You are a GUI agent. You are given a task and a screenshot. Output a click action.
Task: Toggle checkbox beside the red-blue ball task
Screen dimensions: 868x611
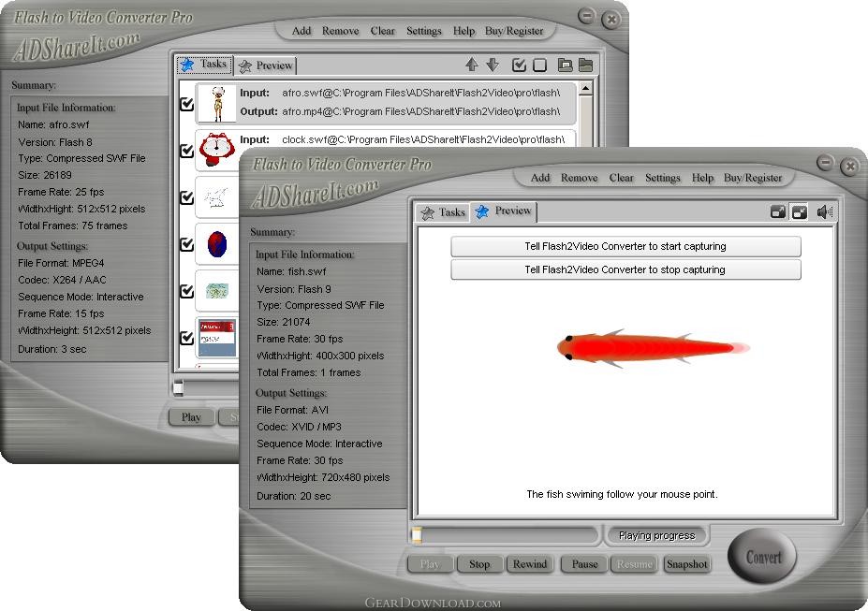187,243
